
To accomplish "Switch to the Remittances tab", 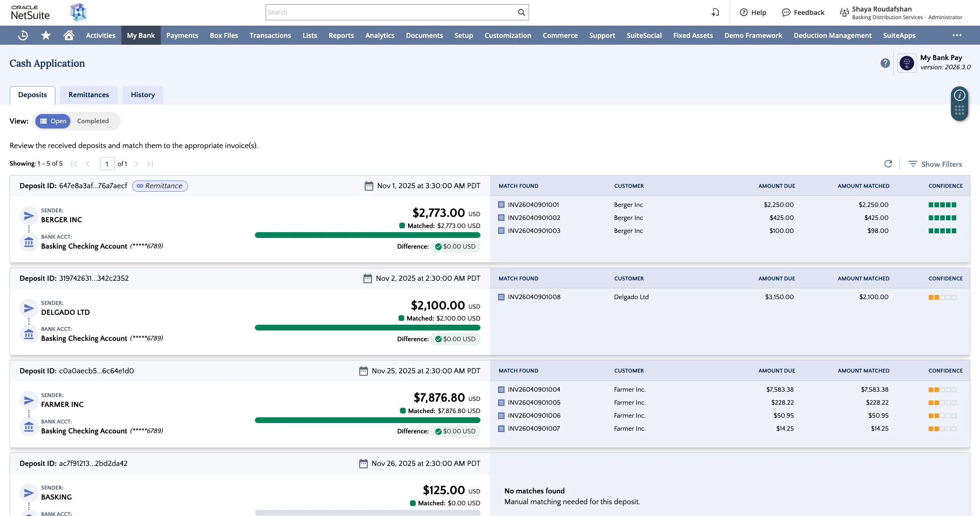I will [89, 95].
